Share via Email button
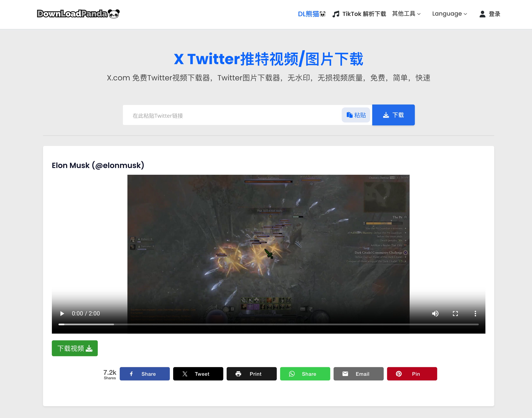Viewport: 532px width, 418px height. click(x=359, y=374)
